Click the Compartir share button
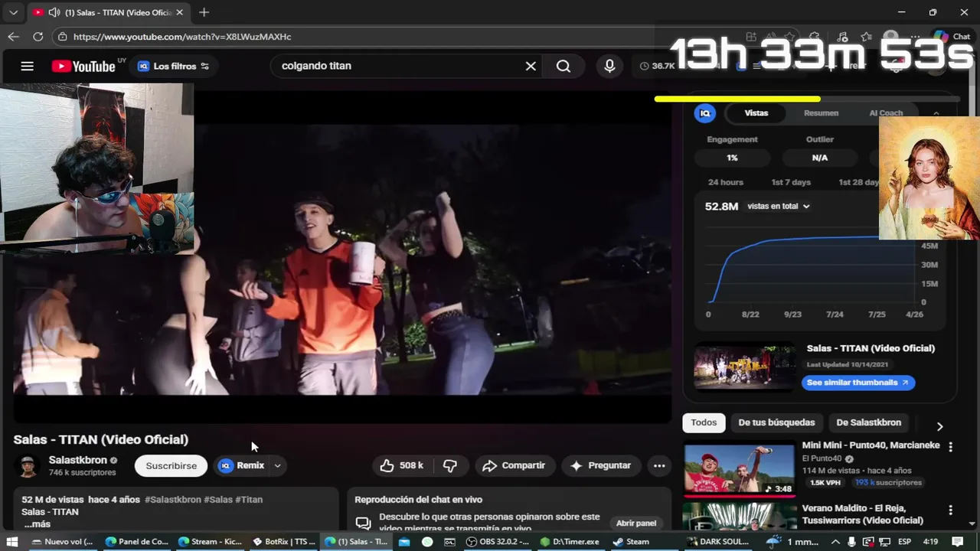Viewport: 980px width, 551px height. (514, 465)
